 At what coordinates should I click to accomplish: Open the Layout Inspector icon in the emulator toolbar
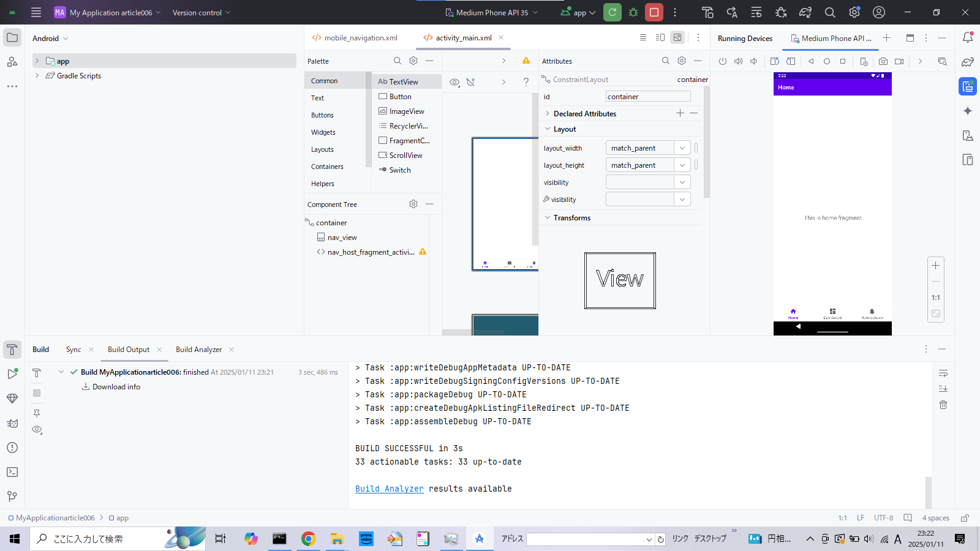[x=942, y=61]
